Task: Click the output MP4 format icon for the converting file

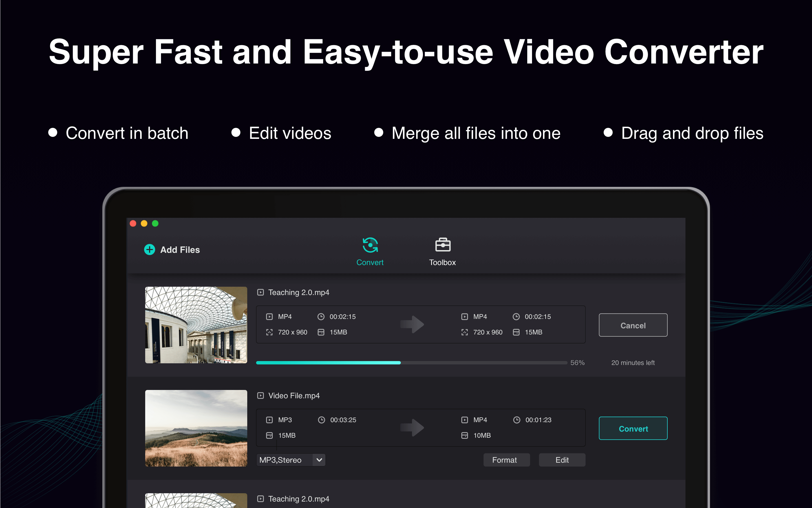Action: pyautogui.click(x=465, y=316)
